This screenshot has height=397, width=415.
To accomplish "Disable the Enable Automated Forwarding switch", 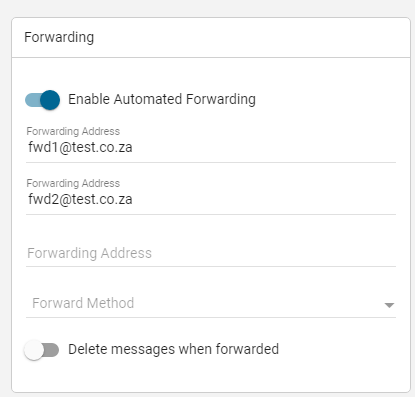I will [x=42, y=100].
